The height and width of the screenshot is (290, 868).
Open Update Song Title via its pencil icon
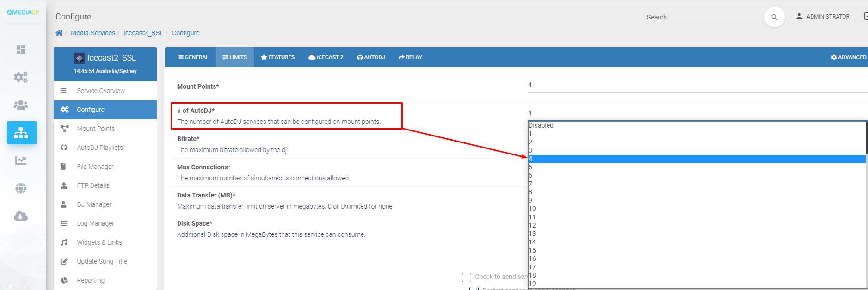point(64,261)
